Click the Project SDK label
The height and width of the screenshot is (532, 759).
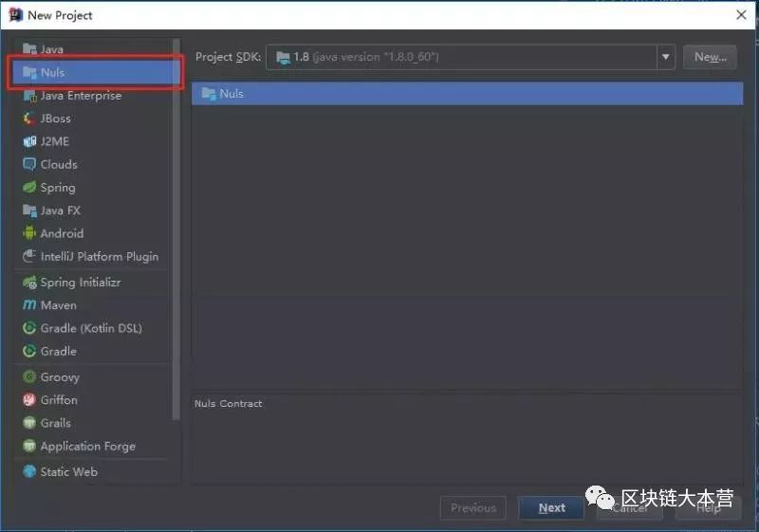tap(228, 57)
